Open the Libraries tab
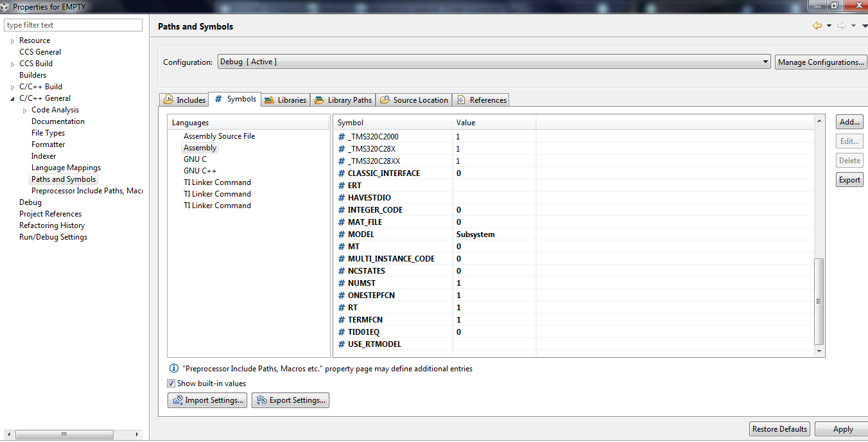868x442 pixels. coord(286,100)
